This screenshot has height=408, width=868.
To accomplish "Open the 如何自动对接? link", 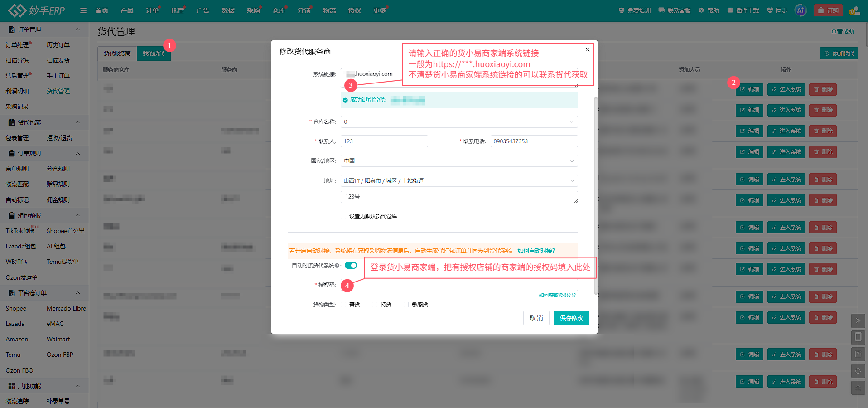I will click(x=536, y=251).
